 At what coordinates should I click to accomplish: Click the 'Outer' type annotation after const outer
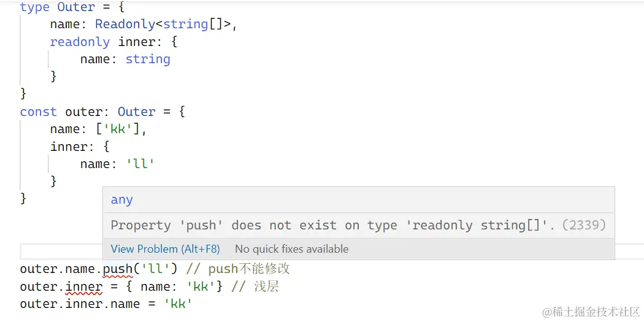(x=136, y=112)
